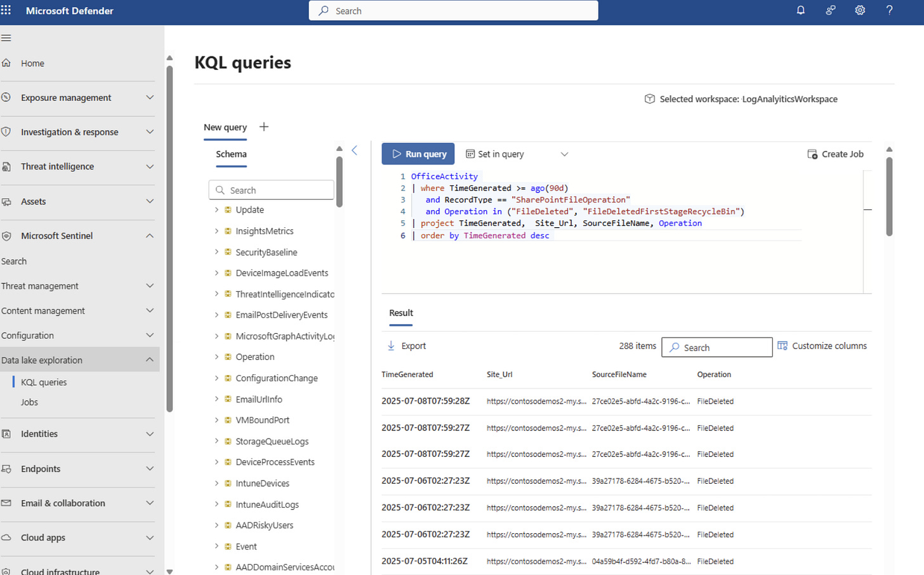Open the app launcher grid icon
This screenshot has width=924, height=575.
tap(6, 10)
